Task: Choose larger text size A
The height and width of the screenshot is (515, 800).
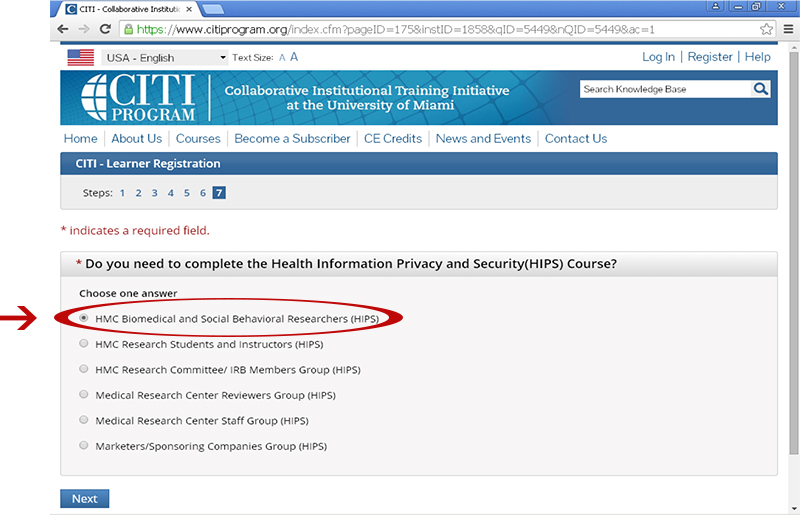Action: [x=294, y=57]
